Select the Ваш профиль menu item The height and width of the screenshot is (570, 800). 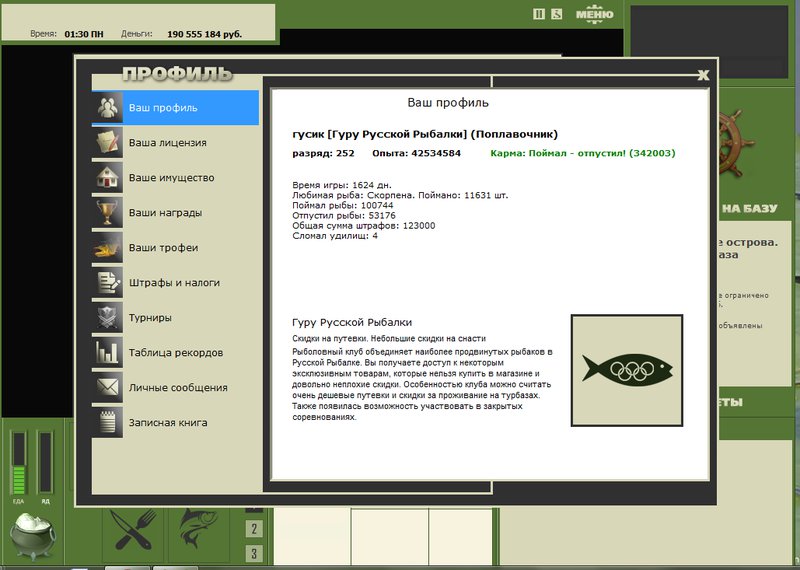175,108
